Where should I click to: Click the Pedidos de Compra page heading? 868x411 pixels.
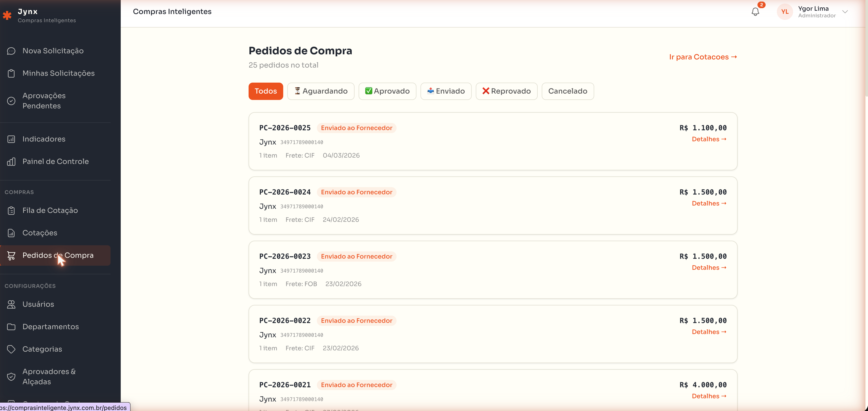point(300,51)
